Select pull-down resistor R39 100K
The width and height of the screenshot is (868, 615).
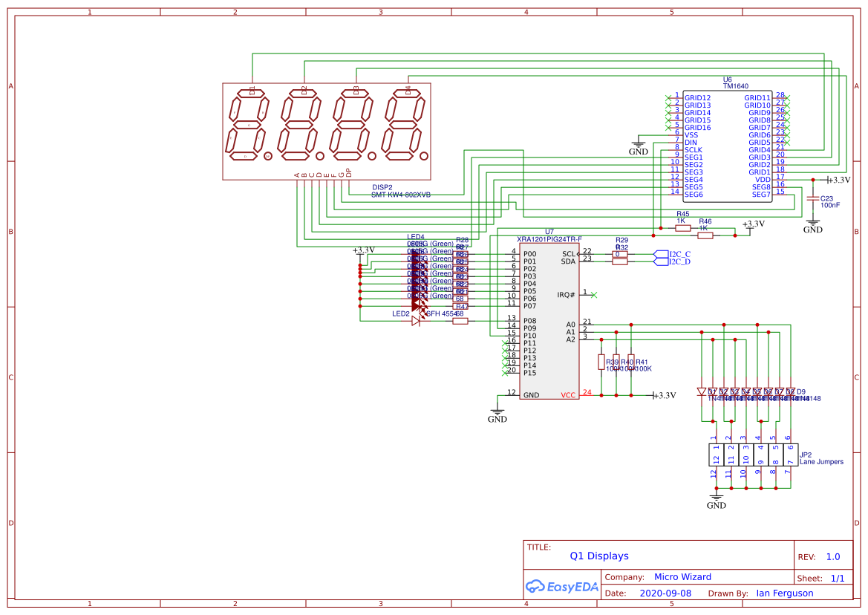click(x=601, y=362)
